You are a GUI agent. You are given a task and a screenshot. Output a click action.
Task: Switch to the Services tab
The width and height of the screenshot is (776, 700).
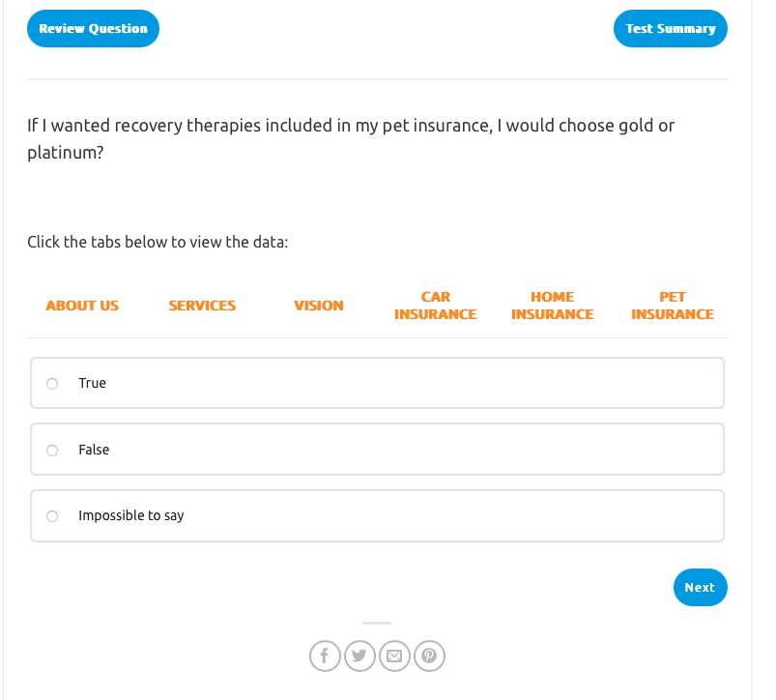(202, 306)
